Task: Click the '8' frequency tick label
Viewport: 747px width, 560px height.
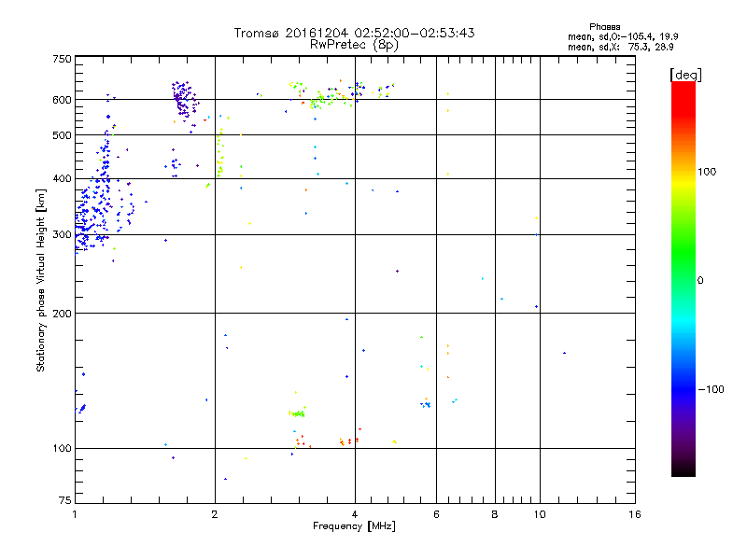Action: coord(495,514)
